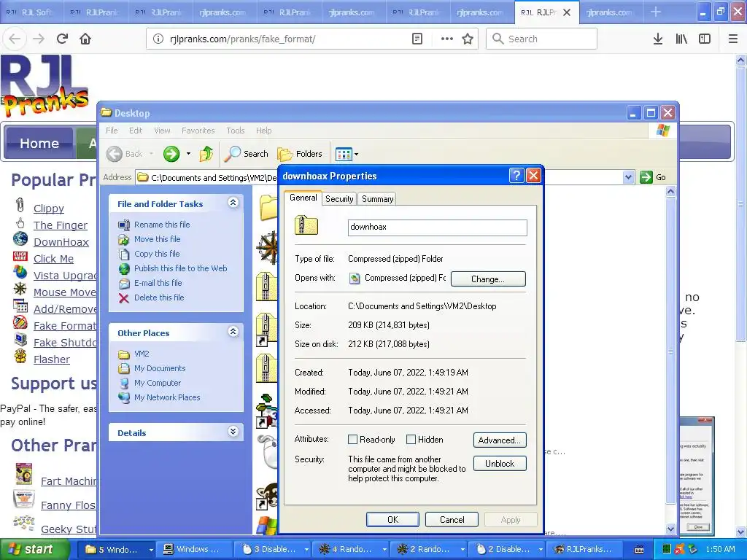This screenshot has width=747, height=560.
Task: Expand Details panel
Action: click(x=233, y=432)
